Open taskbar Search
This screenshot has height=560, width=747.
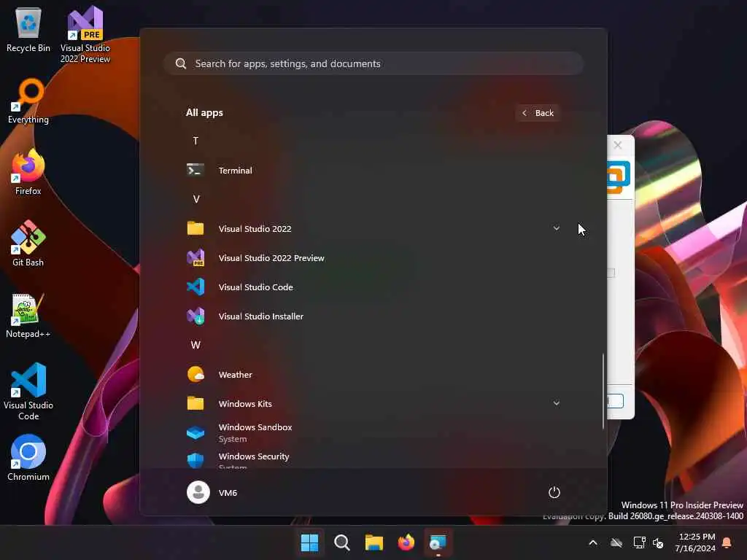click(341, 542)
